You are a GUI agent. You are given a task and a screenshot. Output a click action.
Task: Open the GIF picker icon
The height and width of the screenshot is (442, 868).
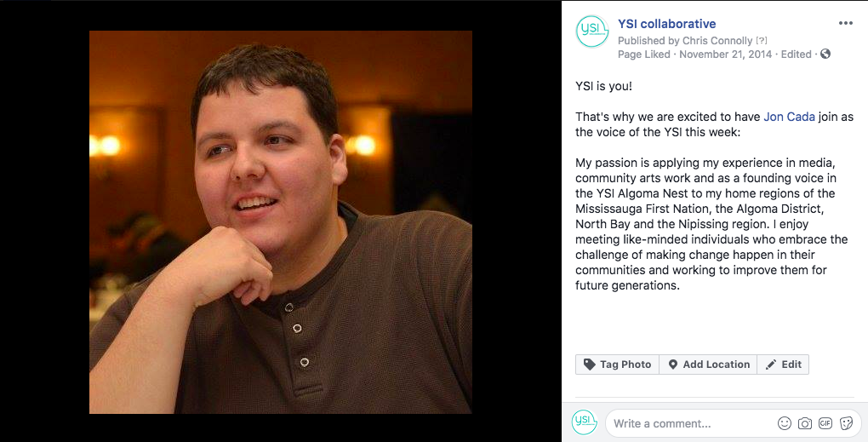tap(825, 424)
